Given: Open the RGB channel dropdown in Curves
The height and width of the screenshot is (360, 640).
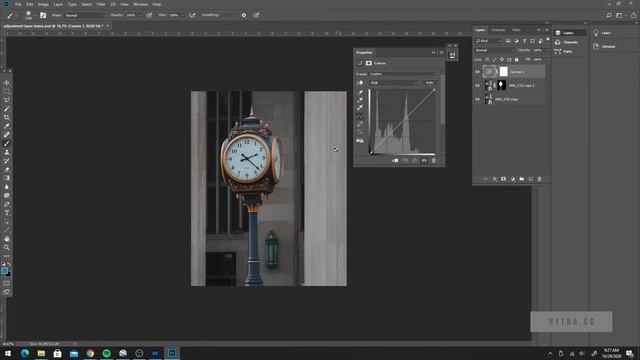Looking at the screenshot, I should [x=394, y=83].
